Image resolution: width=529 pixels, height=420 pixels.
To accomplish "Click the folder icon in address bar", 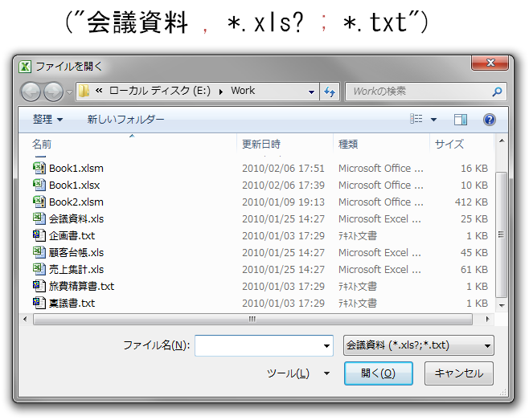I will [x=84, y=91].
